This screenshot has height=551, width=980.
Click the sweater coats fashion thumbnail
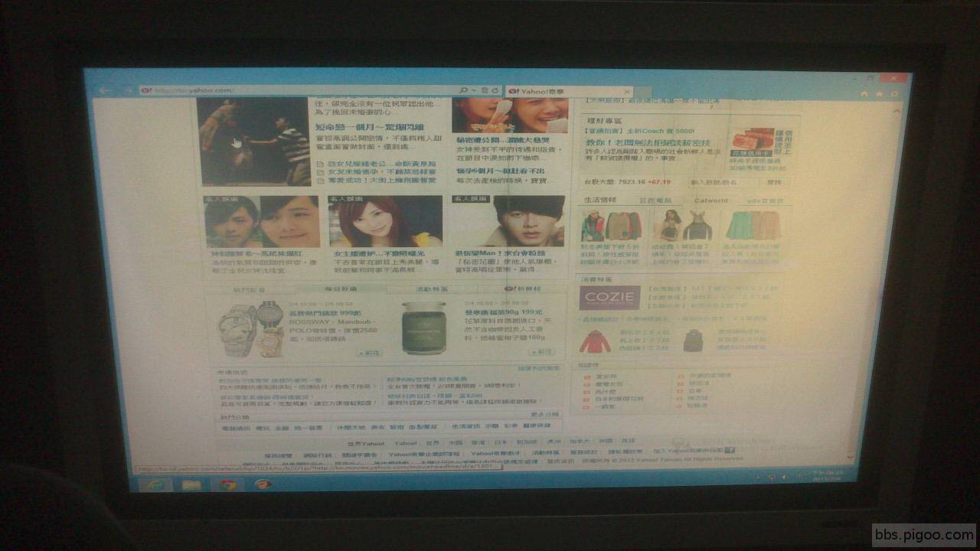612,226
